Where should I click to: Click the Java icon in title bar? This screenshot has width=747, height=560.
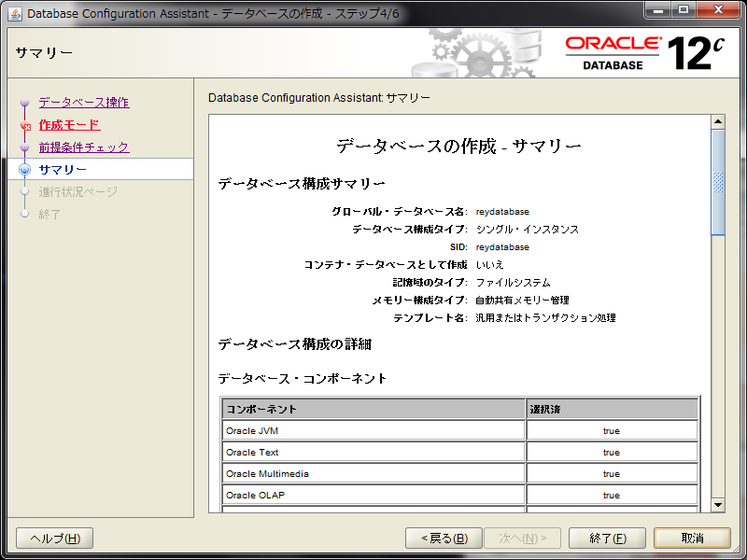15,14
